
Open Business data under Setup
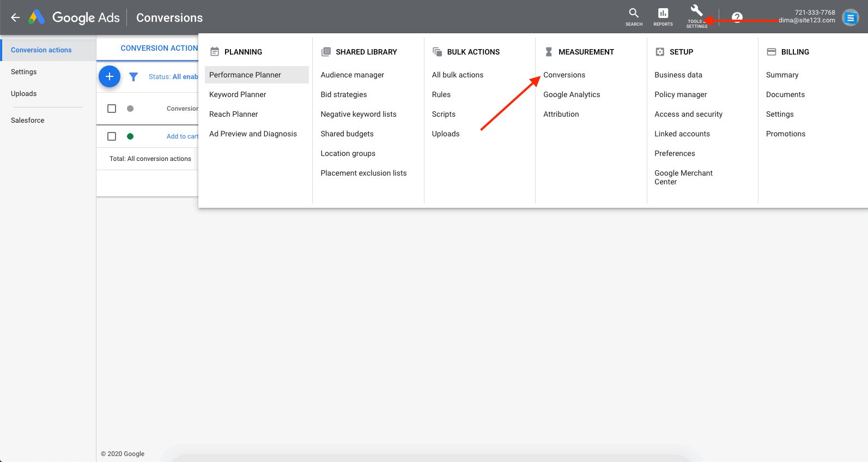678,75
